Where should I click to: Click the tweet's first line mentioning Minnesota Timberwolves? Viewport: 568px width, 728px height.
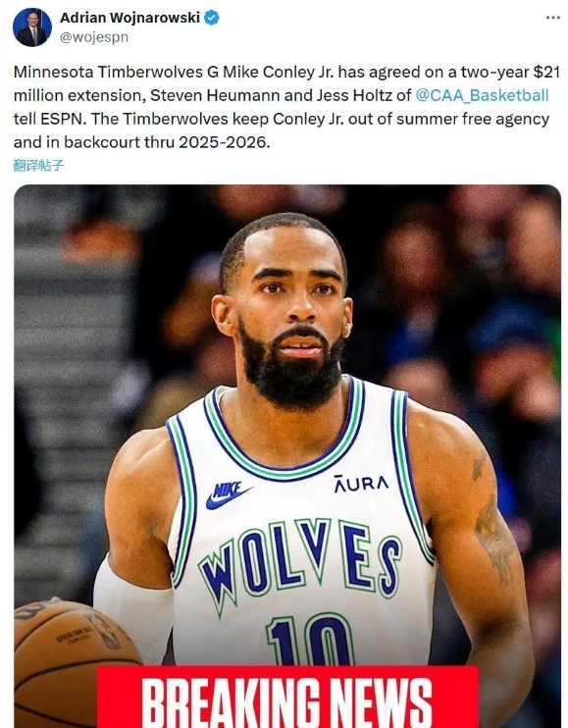pyautogui.click(x=286, y=72)
